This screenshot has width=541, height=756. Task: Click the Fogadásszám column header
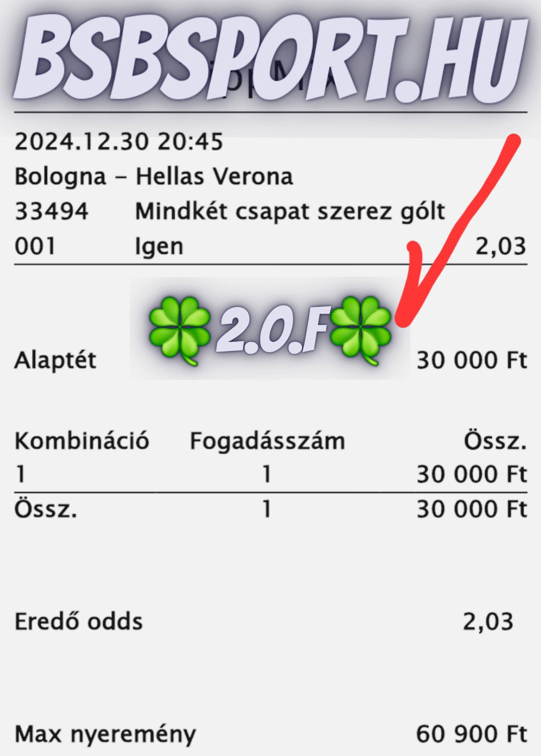[267, 442]
